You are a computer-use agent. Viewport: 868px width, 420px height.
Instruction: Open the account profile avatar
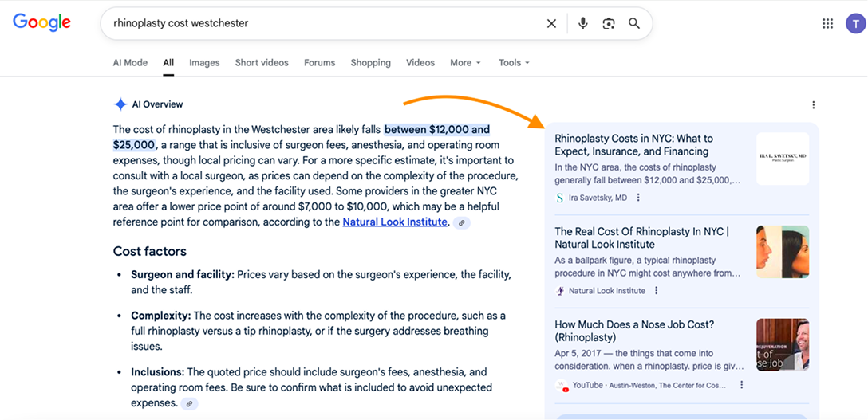(854, 23)
